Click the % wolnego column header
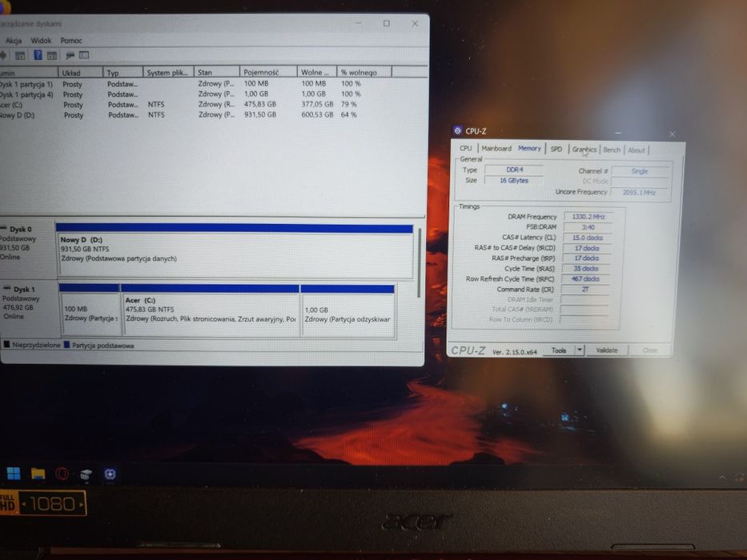 [x=364, y=72]
